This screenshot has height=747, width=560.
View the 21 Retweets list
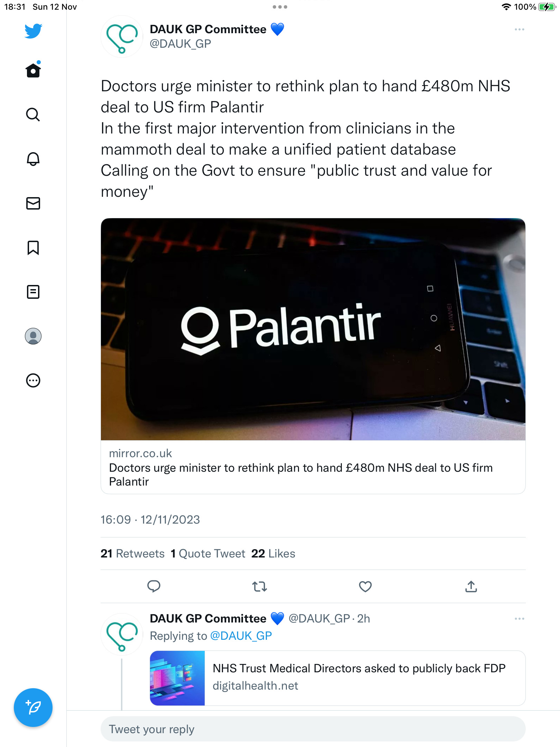132,553
